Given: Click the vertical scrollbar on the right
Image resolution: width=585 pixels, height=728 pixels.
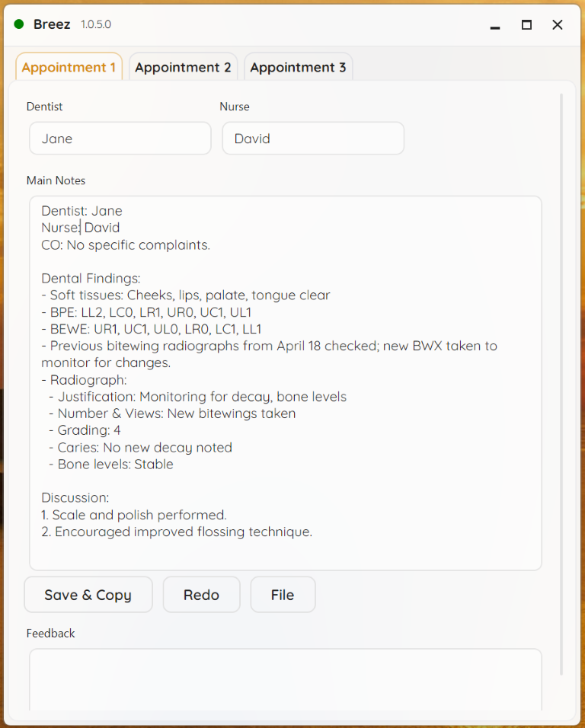Looking at the screenshot, I should (x=561, y=385).
